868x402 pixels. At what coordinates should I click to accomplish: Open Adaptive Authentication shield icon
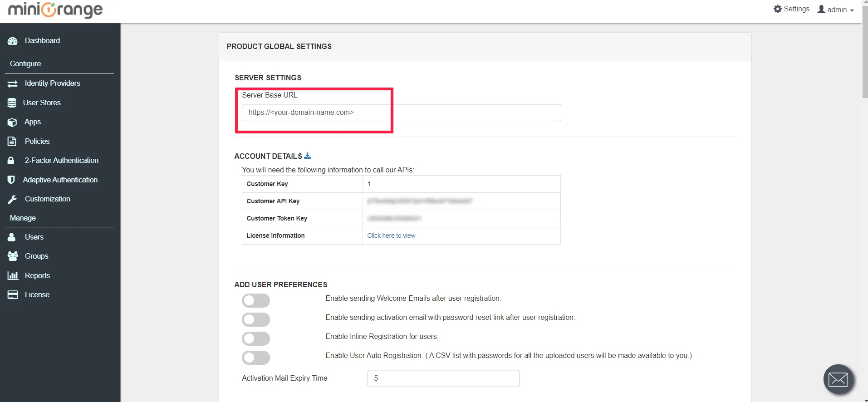11,180
